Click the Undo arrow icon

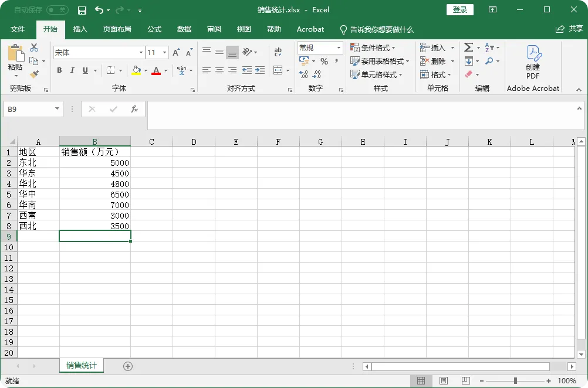tap(99, 10)
